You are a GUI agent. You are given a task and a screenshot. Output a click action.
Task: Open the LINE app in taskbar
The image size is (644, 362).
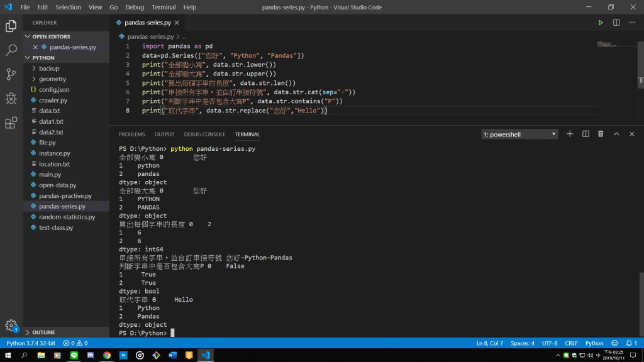coord(74,356)
